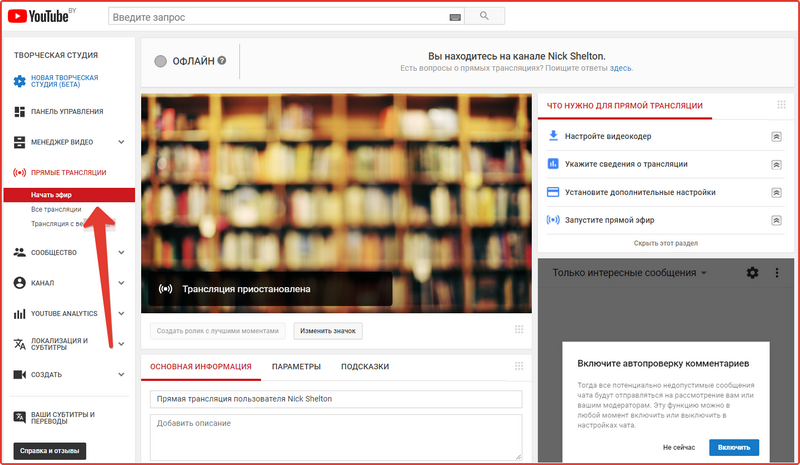Open chat settings gear icon
The height and width of the screenshot is (465, 800).
tap(752, 273)
